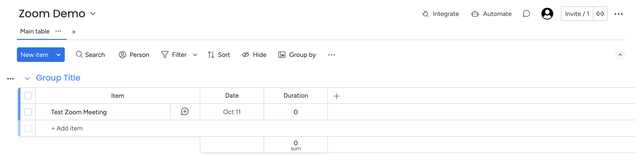Open the Automate robot icon
The image size is (644, 163).
475,14
